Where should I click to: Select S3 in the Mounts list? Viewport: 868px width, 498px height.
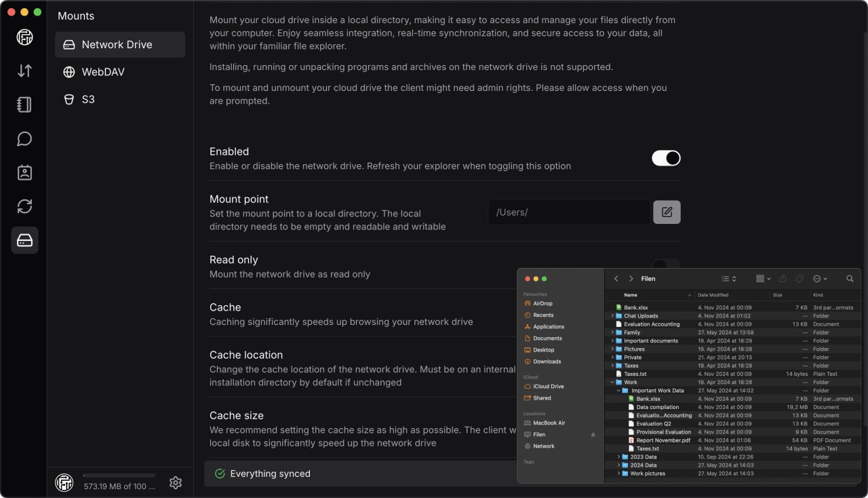(x=119, y=99)
